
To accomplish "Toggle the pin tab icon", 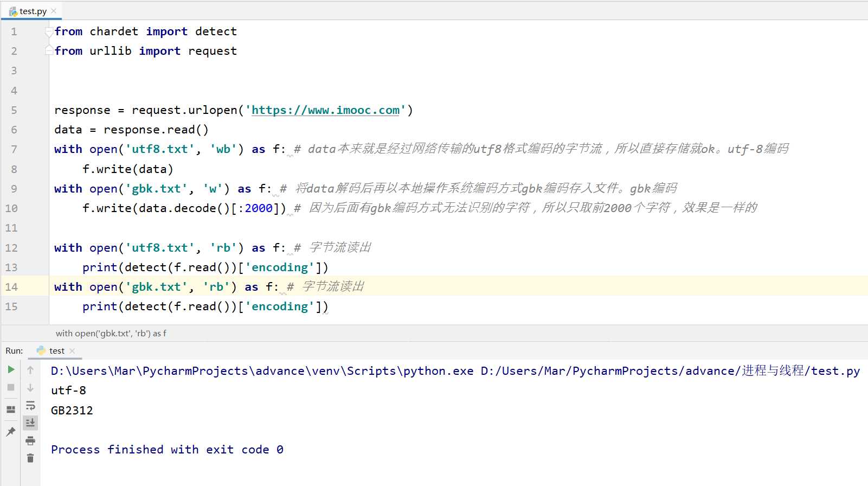I will [x=11, y=432].
